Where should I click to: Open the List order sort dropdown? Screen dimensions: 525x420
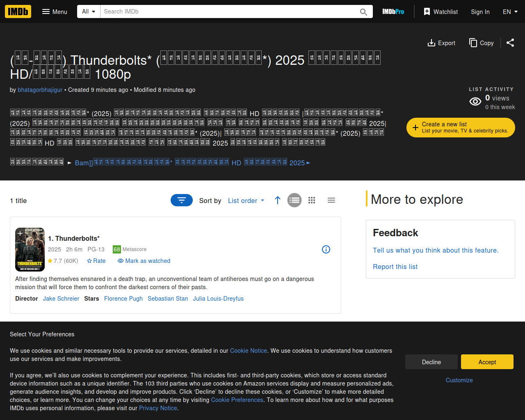[246, 201]
